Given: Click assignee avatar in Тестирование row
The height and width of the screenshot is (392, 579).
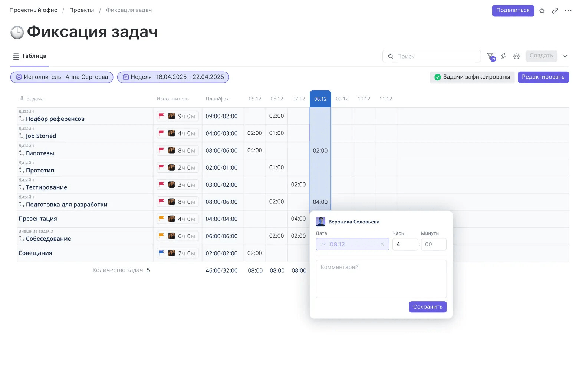Looking at the screenshot, I should click(x=171, y=185).
